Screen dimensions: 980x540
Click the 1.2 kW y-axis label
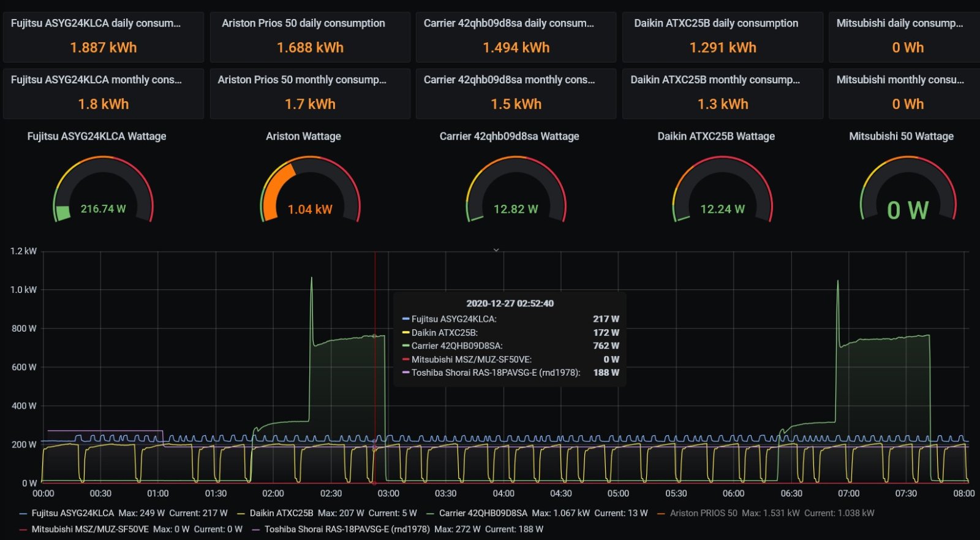[23, 251]
